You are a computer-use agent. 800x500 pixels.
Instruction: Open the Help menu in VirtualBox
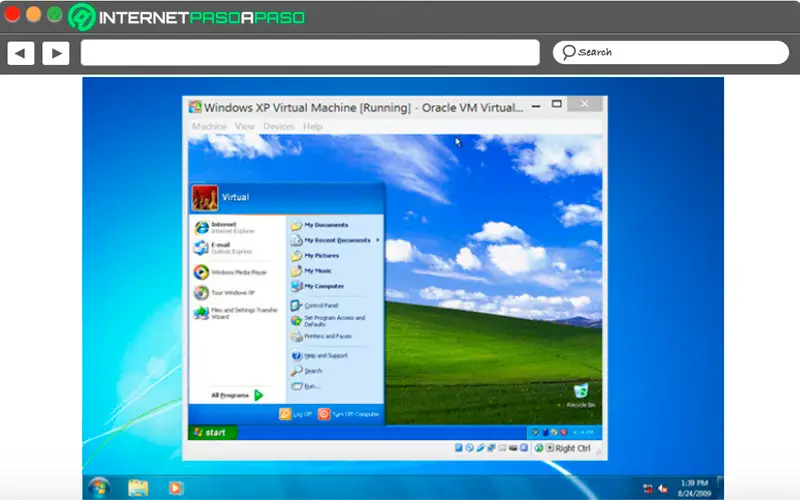coord(313,126)
